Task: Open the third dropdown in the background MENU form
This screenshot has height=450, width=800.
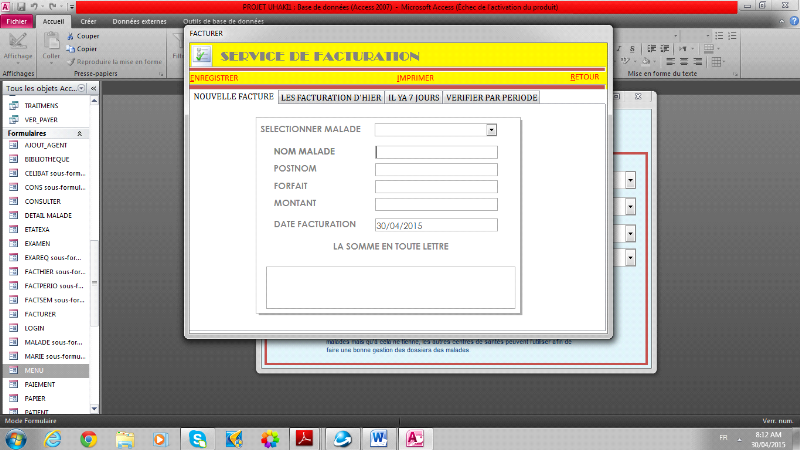Action: click(x=631, y=234)
